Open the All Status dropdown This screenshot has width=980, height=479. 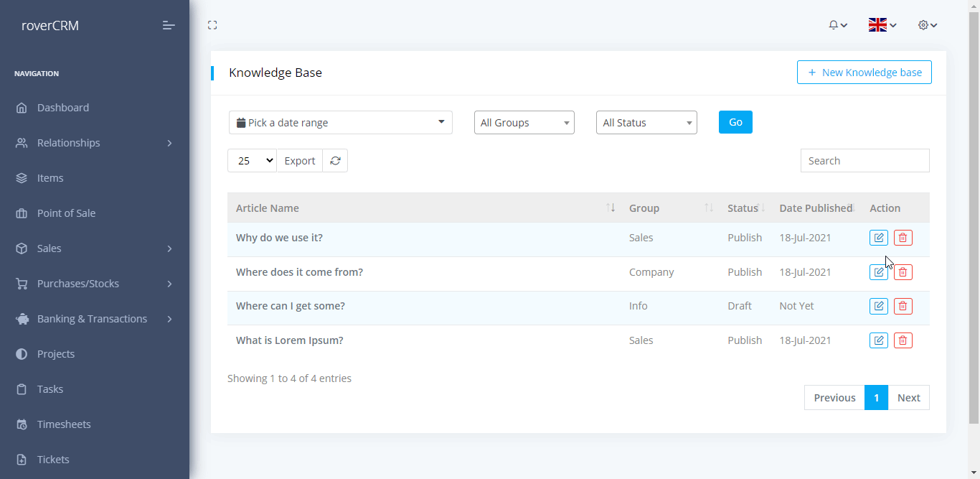click(x=646, y=123)
